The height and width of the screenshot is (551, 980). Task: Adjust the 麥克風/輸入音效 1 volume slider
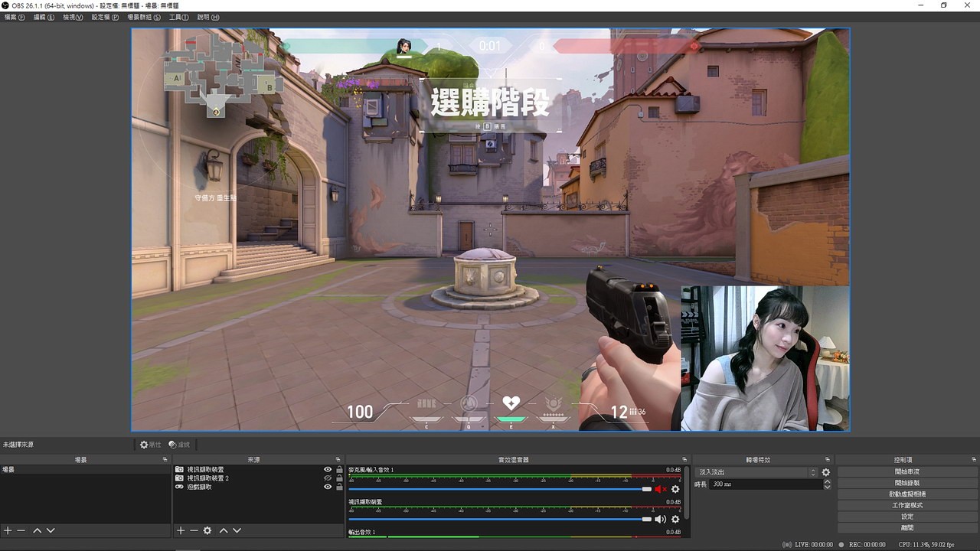(500, 489)
